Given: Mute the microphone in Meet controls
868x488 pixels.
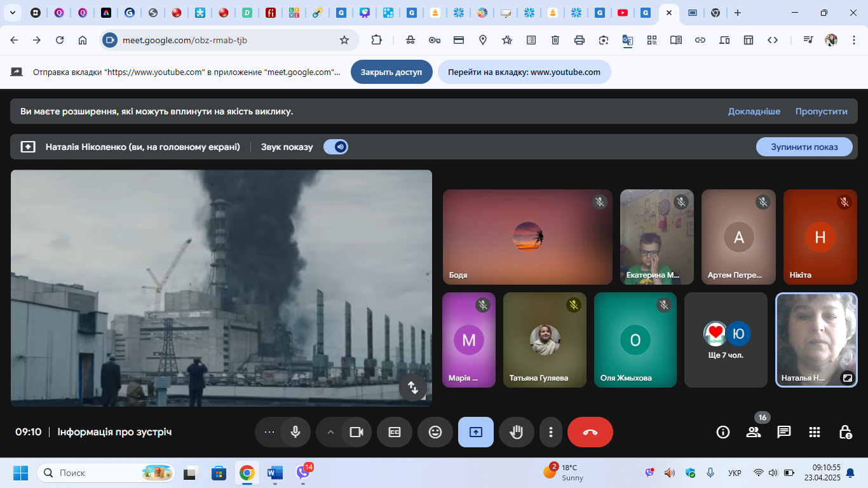Looking at the screenshot, I should [x=295, y=432].
